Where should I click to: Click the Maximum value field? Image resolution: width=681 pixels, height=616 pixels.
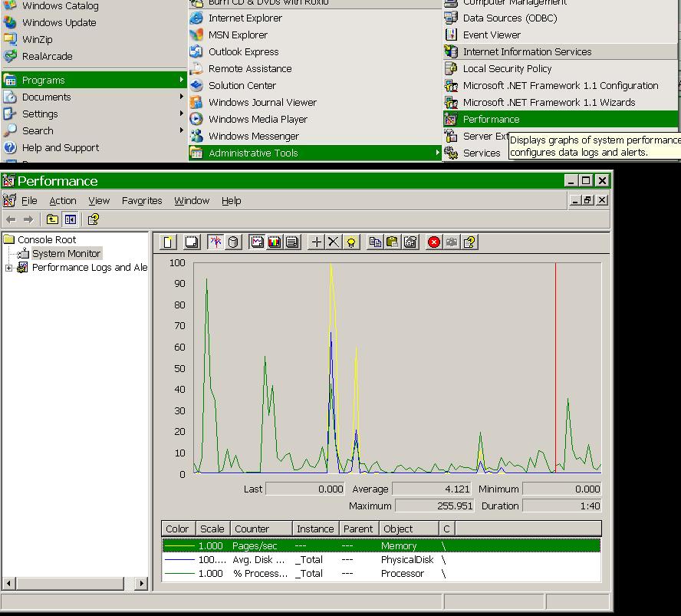[x=435, y=506]
